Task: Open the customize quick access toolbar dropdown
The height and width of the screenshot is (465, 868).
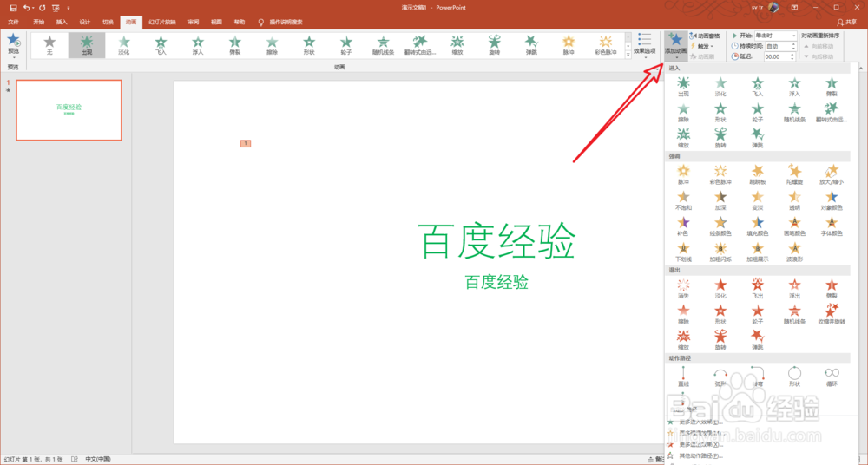Action: coord(69,8)
